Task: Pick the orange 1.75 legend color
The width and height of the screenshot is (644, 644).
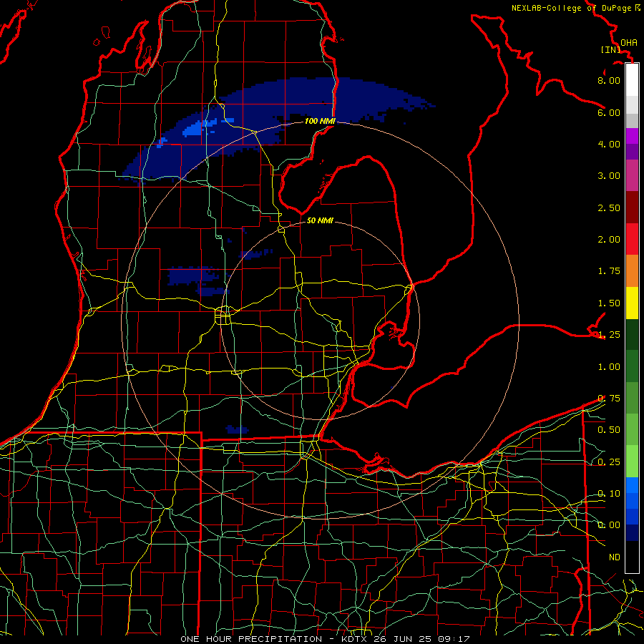Action: 632,270
